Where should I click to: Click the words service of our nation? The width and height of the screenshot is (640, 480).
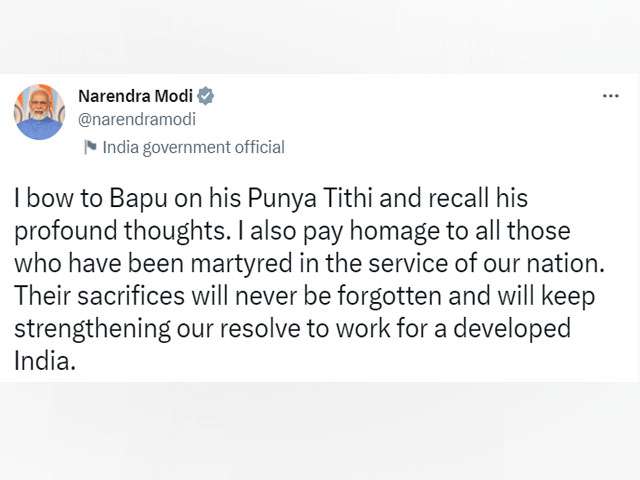click(x=486, y=264)
